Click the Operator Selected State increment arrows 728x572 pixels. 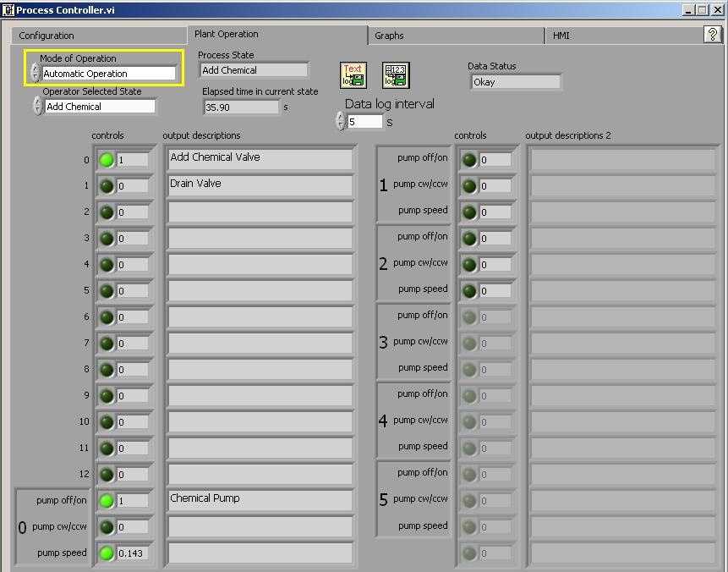37,106
